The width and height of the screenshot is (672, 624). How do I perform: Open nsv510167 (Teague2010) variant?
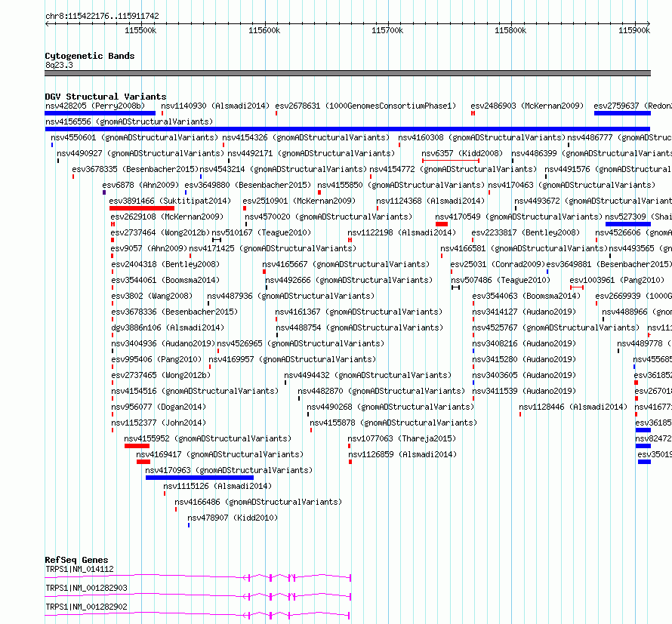click(x=261, y=232)
